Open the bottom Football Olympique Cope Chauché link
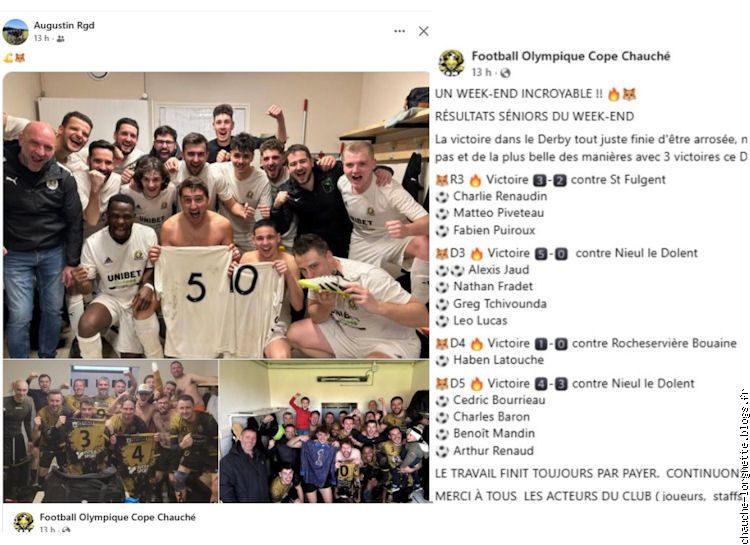 click(x=118, y=517)
